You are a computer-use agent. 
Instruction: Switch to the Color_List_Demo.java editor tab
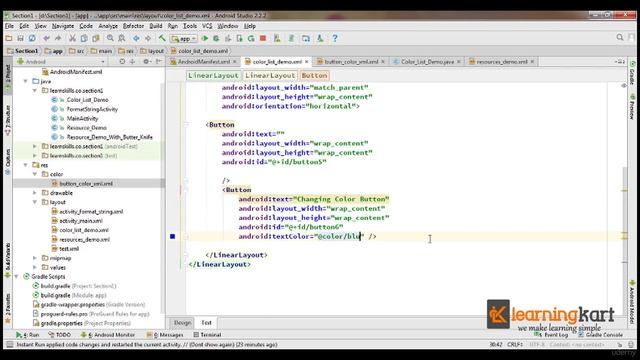click(x=427, y=62)
